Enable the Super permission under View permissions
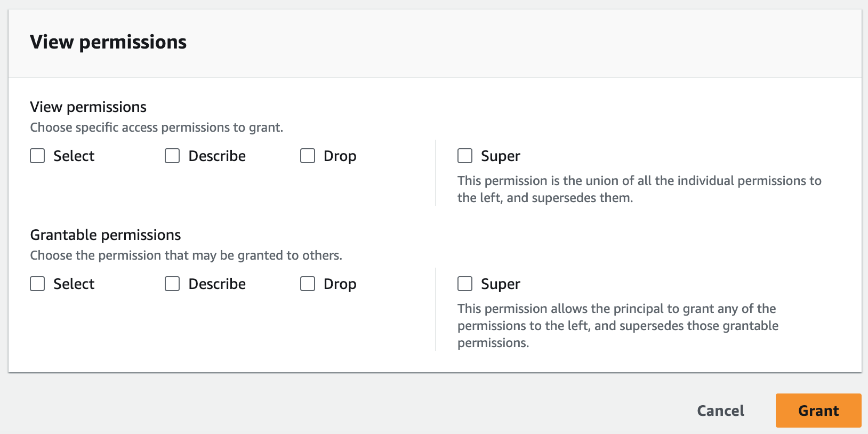 (464, 156)
